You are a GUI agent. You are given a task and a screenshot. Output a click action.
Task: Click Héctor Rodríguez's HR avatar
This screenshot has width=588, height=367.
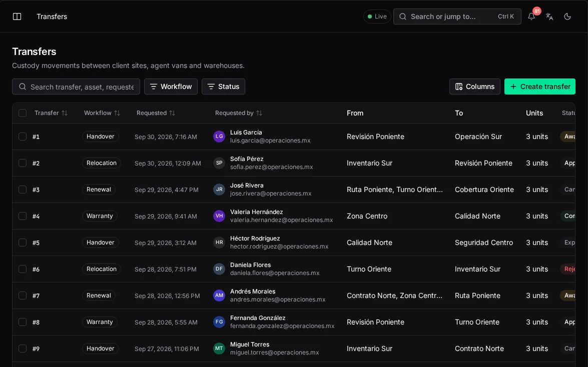219,242
